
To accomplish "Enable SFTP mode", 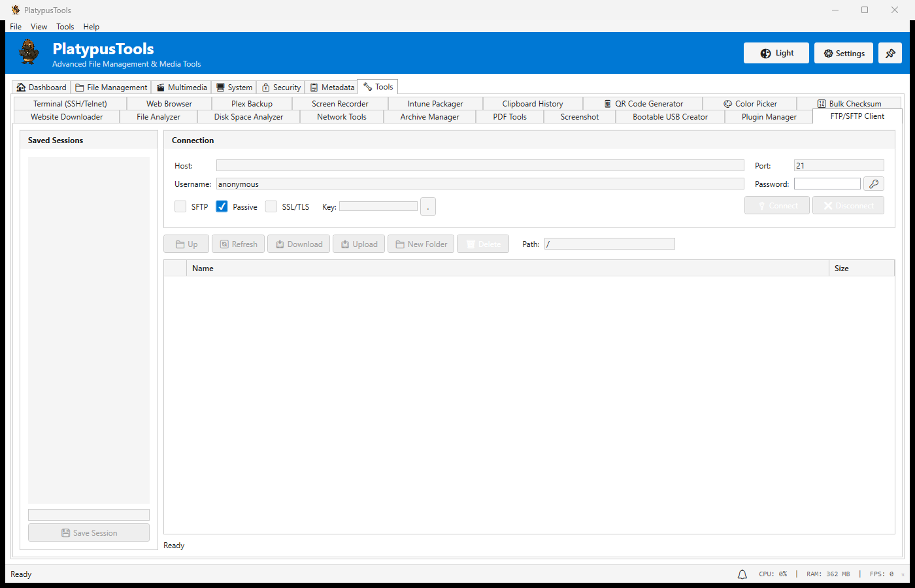I will pyautogui.click(x=180, y=206).
